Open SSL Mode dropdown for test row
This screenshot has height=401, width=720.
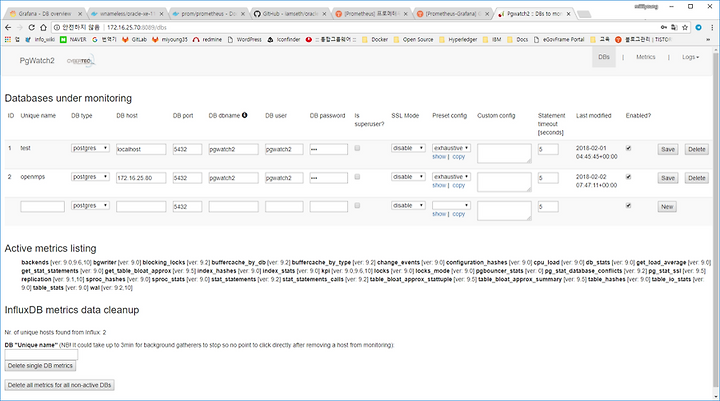coord(408,148)
